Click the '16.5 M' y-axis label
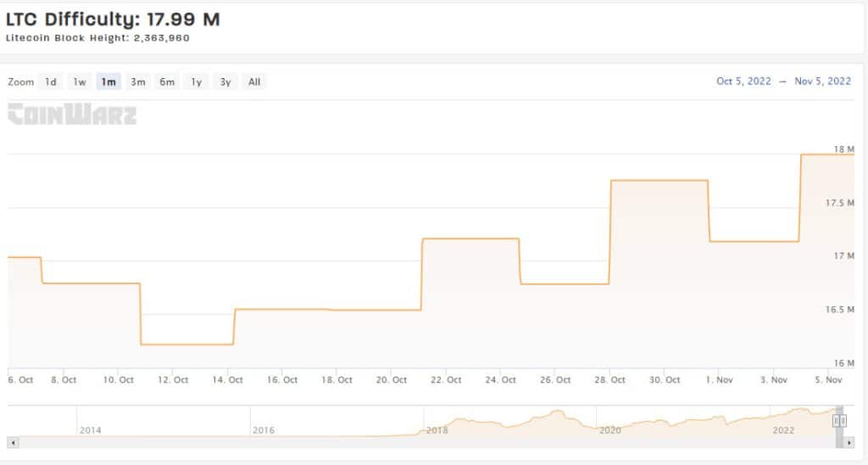 click(x=840, y=309)
